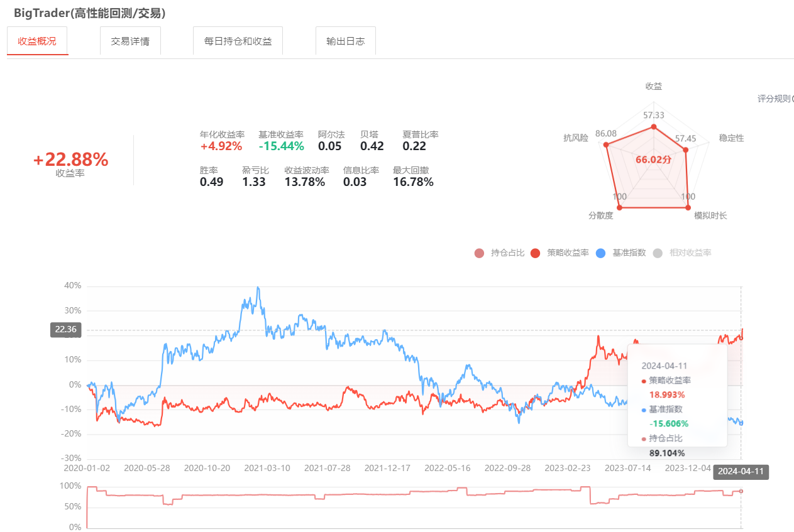794x532 pixels.
Task: Open the 每日持仓和收益 tab
Action: click(x=238, y=41)
